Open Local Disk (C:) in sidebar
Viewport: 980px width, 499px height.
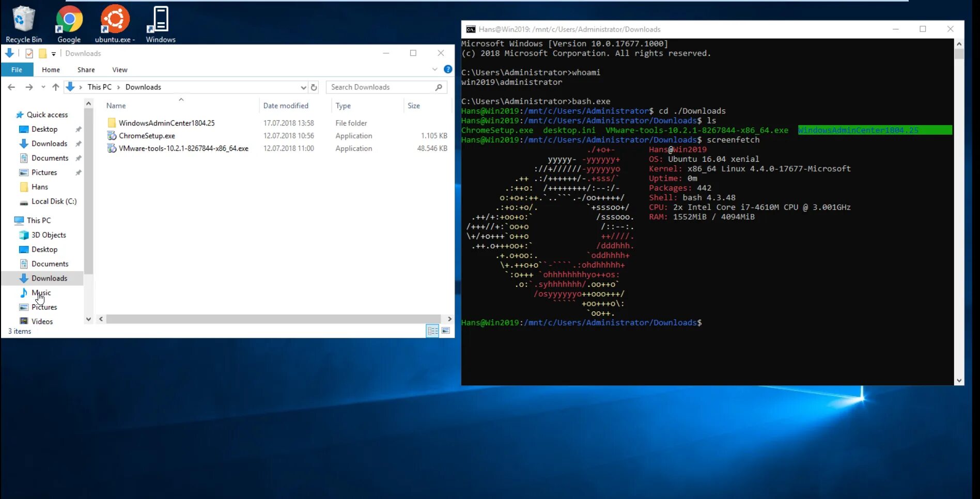point(54,201)
